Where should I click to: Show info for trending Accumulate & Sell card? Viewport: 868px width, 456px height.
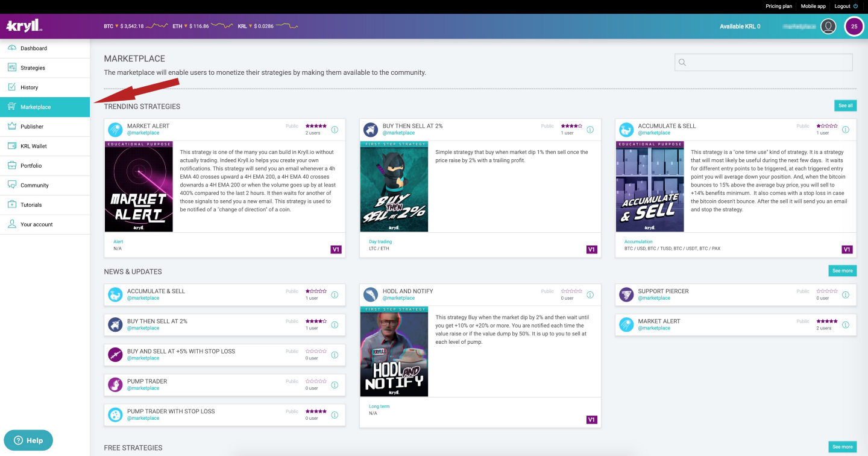coord(846,130)
